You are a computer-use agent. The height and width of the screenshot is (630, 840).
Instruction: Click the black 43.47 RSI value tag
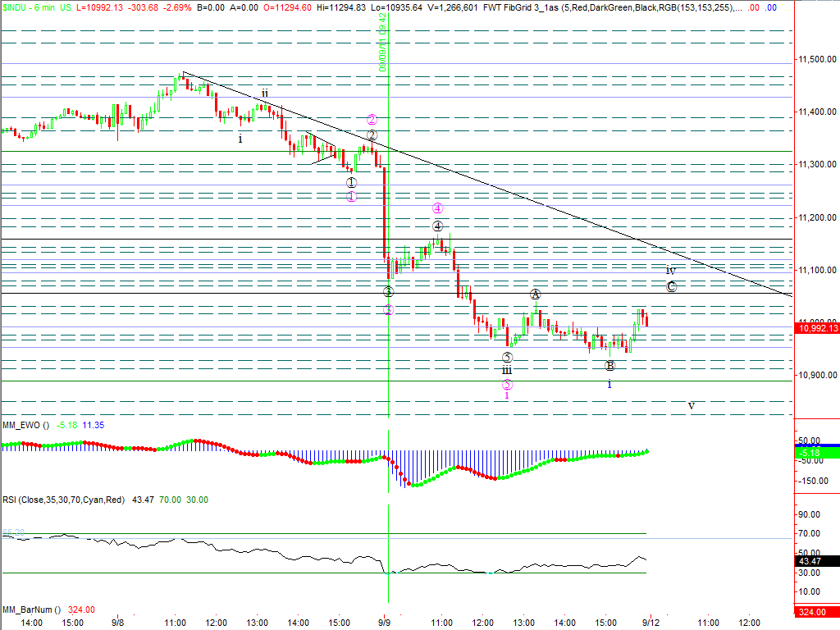tap(817, 561)
